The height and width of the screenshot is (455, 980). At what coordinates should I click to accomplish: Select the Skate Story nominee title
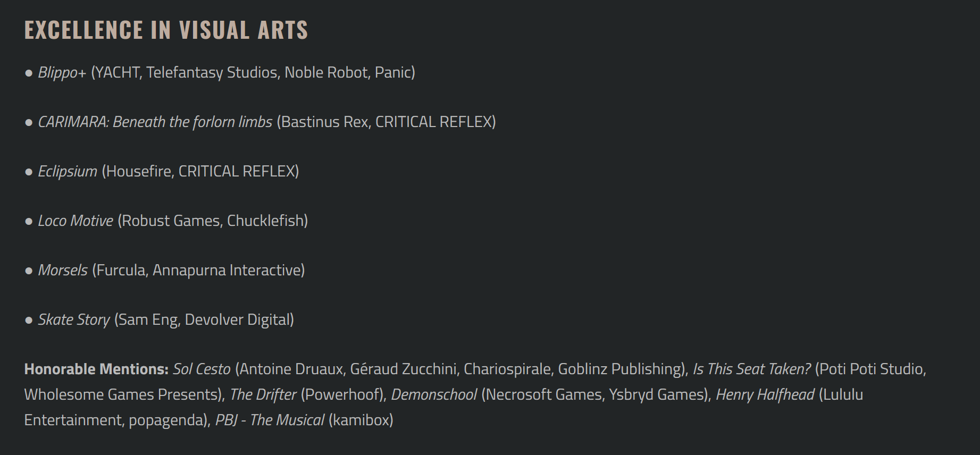click(x=74, y=319)
